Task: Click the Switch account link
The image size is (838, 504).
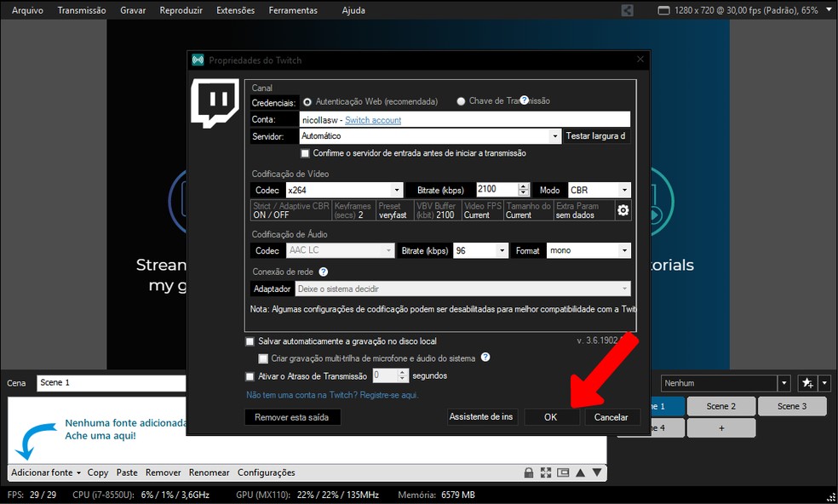Action: coord(373,120)
